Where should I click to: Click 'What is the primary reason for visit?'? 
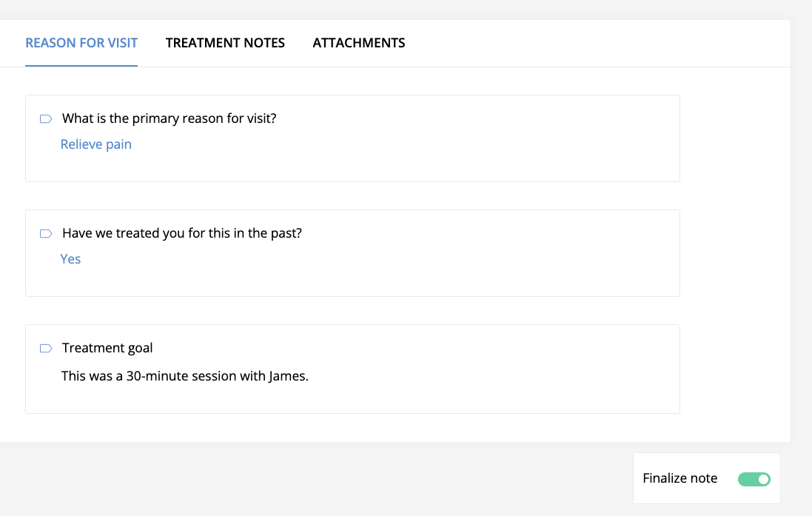coord(170,118)
